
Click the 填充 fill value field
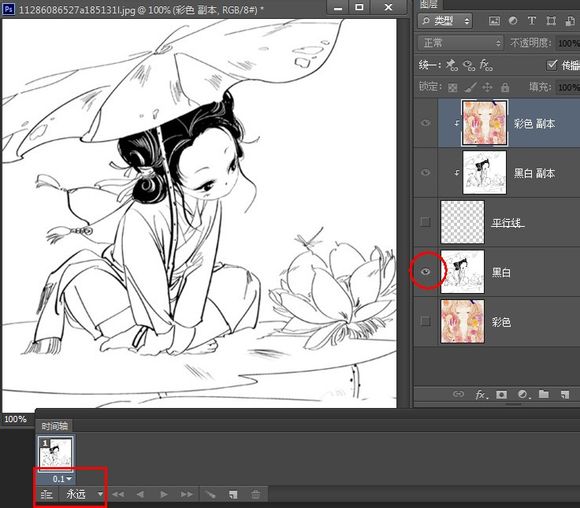pyautogui.click(x=568, y=87)
